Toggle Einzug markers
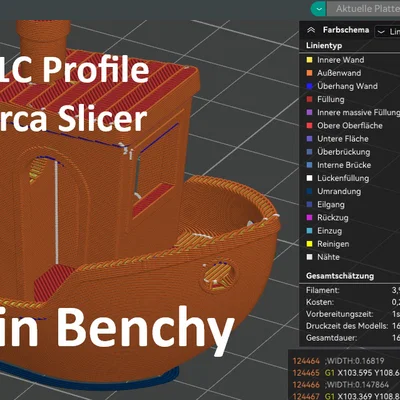 (x=329, y=231)
